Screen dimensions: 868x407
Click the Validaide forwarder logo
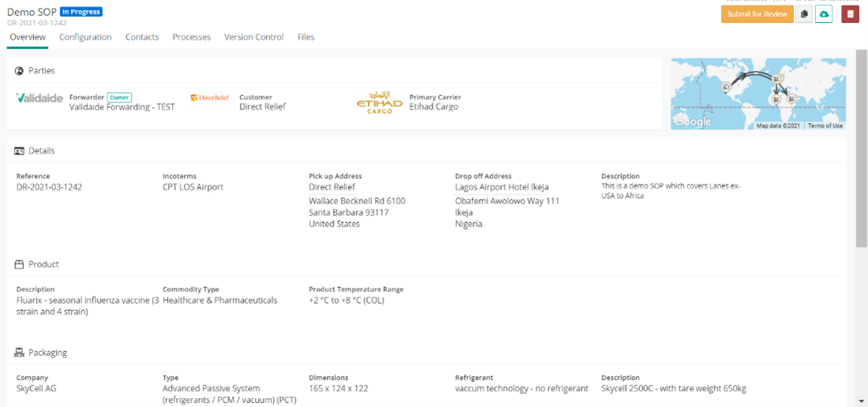(39, 99)
